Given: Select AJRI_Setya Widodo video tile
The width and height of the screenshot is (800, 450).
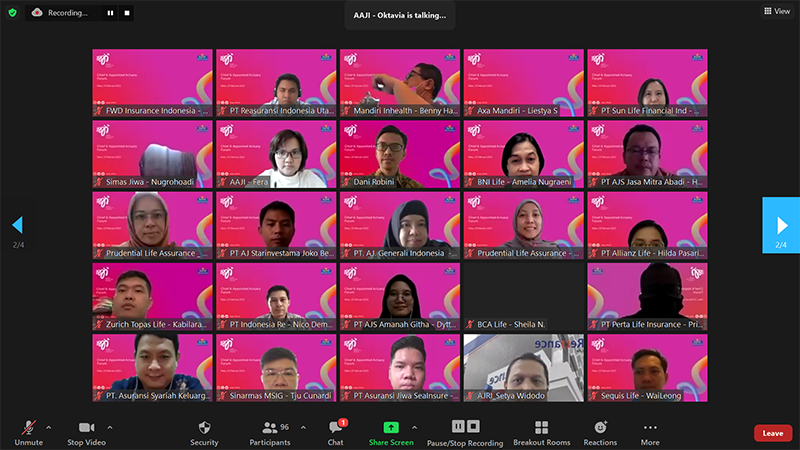Looking at the screenshot, I should coord(523,368).
